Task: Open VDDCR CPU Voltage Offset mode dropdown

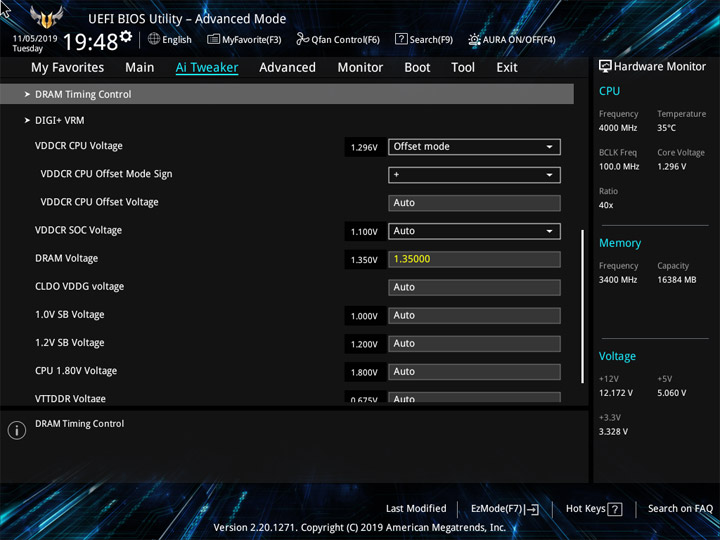Action: (474, 147)
